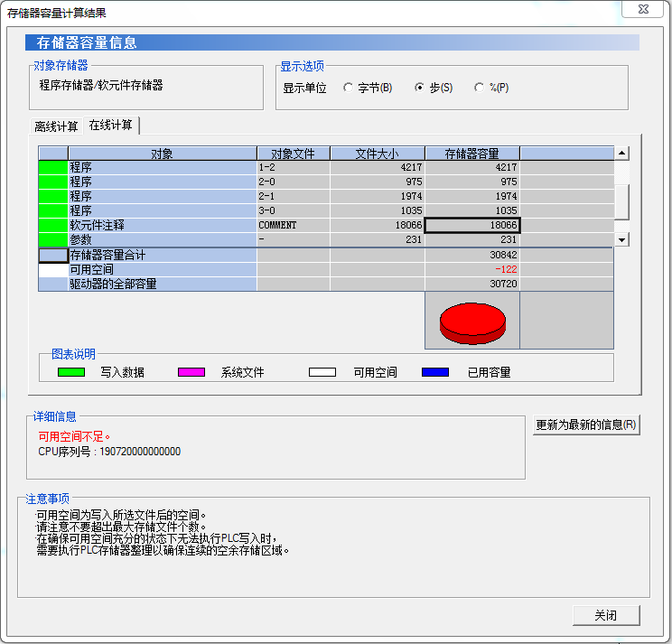This screenshot has width=672, height=644.
Task: Click the 存储器容量 cell showing 18066
Action: [471, 225]
